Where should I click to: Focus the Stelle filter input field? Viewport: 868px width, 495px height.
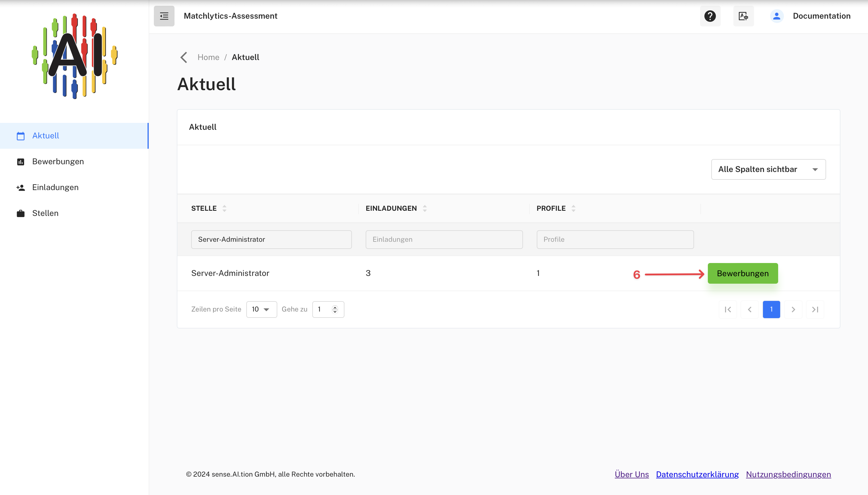[x=271, y=239]
